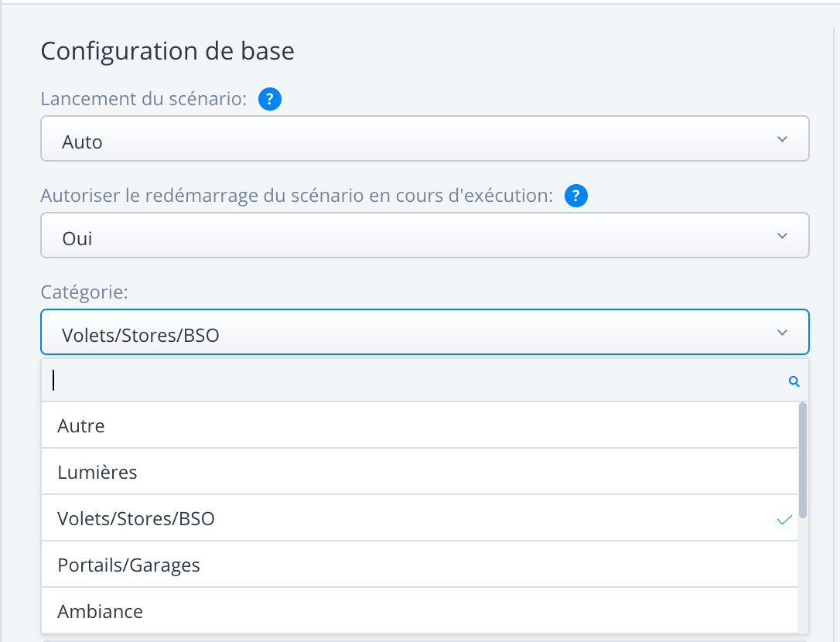Click the Lancement du scénario label

click(144, 99)
